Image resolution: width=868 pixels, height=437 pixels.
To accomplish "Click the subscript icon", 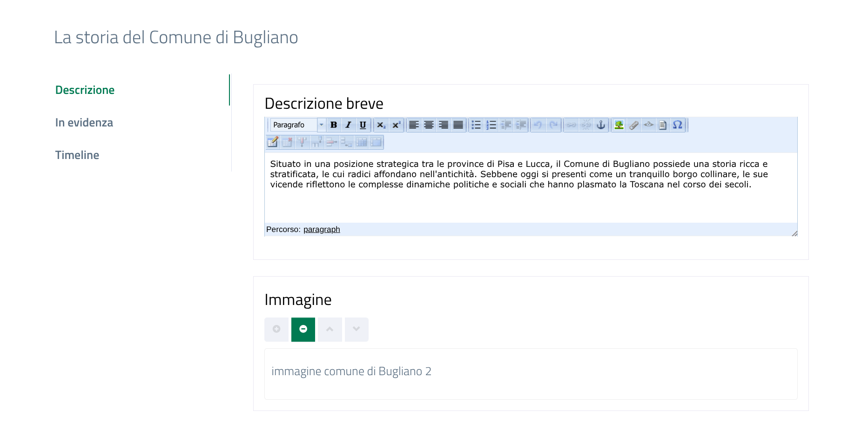I will point(381,125).
